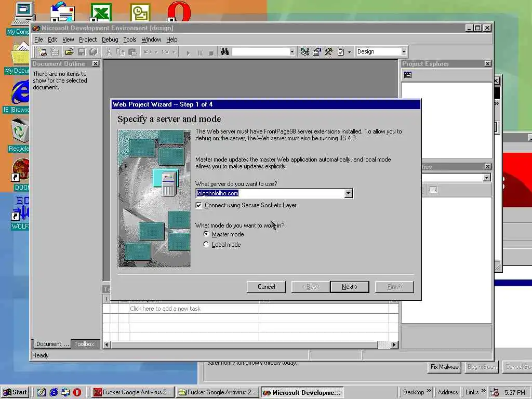Click the End stop toolbar icon
Image resolution: width=532 pixels, height=399 pixels.
coord(211,52)
